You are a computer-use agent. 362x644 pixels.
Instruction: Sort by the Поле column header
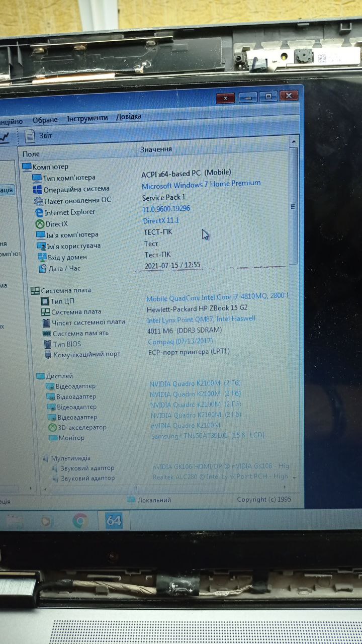click(79, 153)
